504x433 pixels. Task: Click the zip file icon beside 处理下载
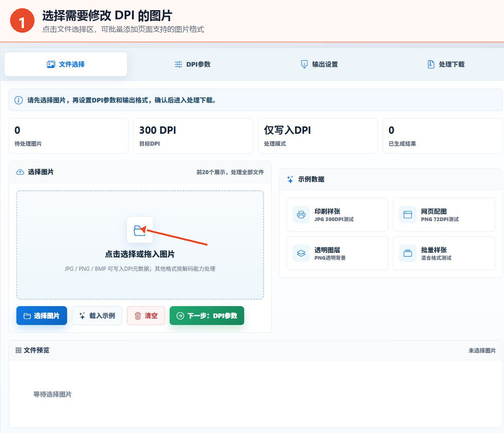click(431, 64)
